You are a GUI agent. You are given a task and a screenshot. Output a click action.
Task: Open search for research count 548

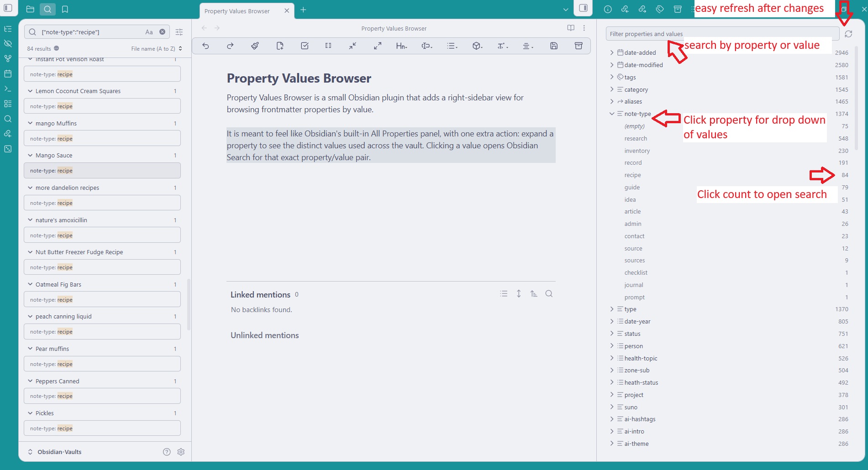point(843,139)
